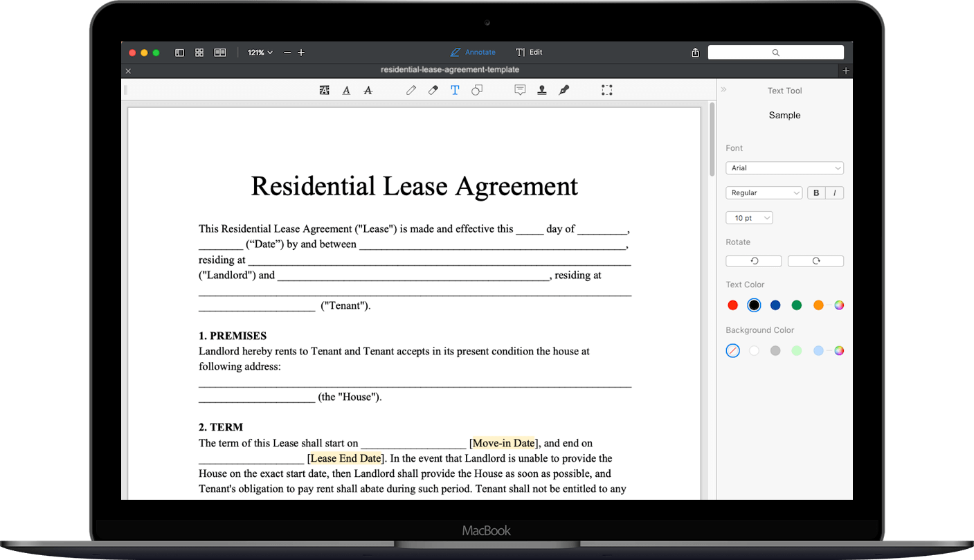This screenshot has height=560, width=974.
Task: Pick the Pencil drawing tool
Action: point(411,90)
